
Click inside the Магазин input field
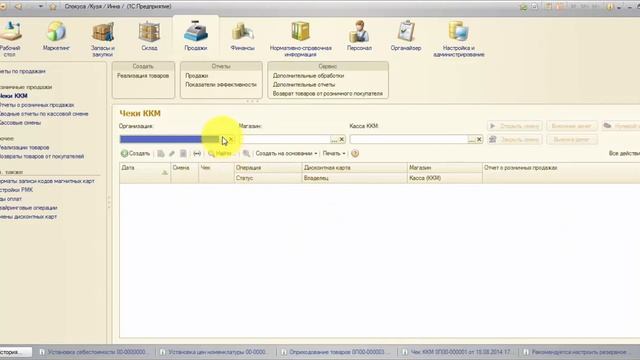[x=285, y=140]
